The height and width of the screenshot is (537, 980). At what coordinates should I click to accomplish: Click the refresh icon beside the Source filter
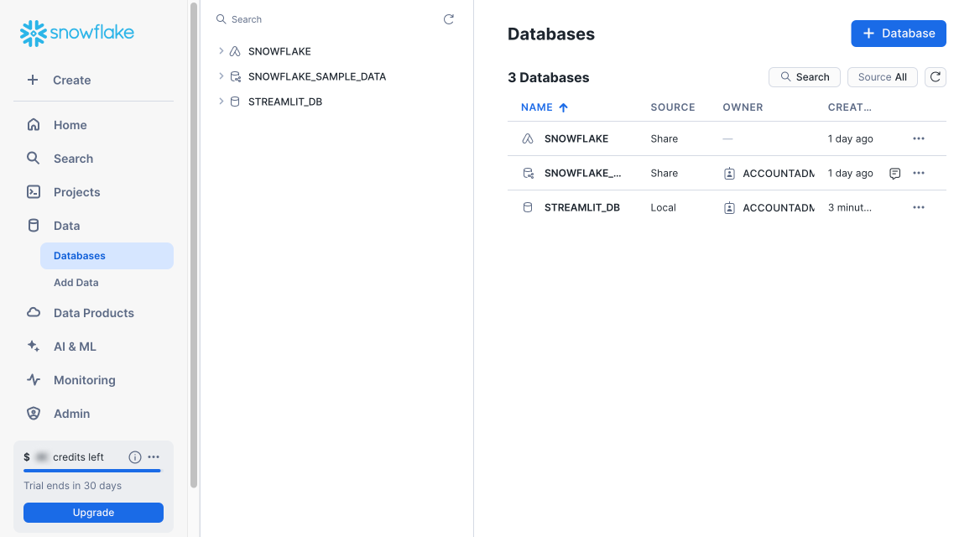(935, 76)
